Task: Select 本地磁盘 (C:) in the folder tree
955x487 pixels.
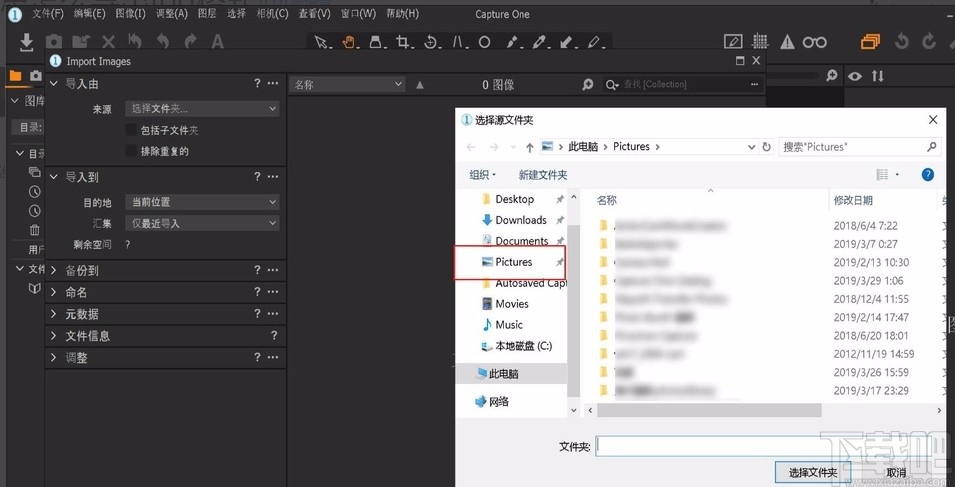Action: [x=523, y=346]
